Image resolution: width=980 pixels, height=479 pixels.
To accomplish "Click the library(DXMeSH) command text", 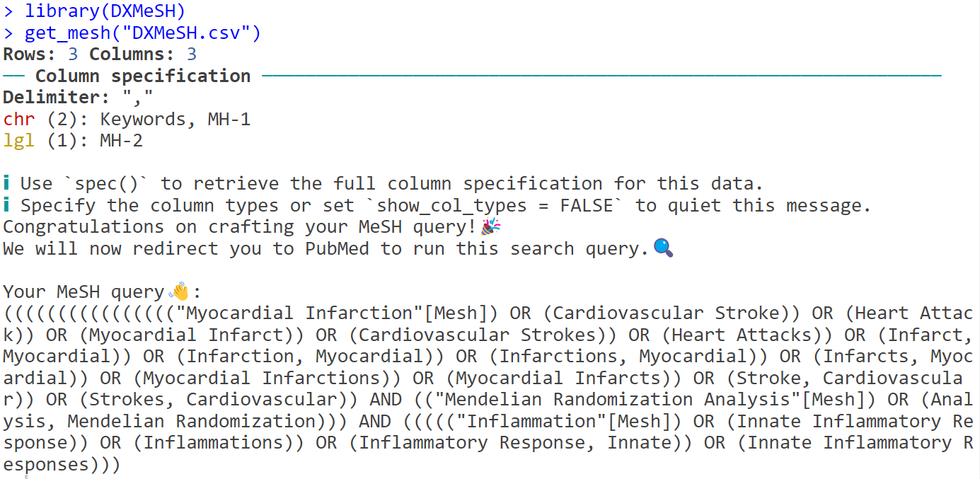I will tap(105, 11).
